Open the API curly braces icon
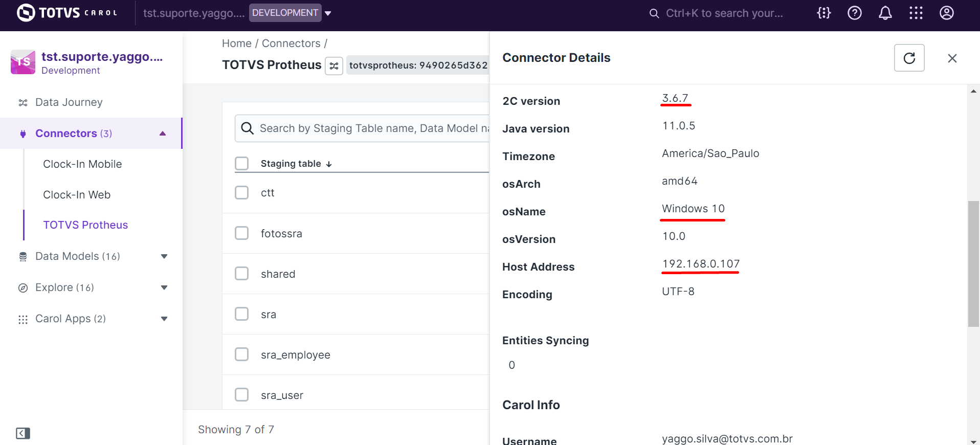This screenshot has height=445, width=980. pos(823,13)
